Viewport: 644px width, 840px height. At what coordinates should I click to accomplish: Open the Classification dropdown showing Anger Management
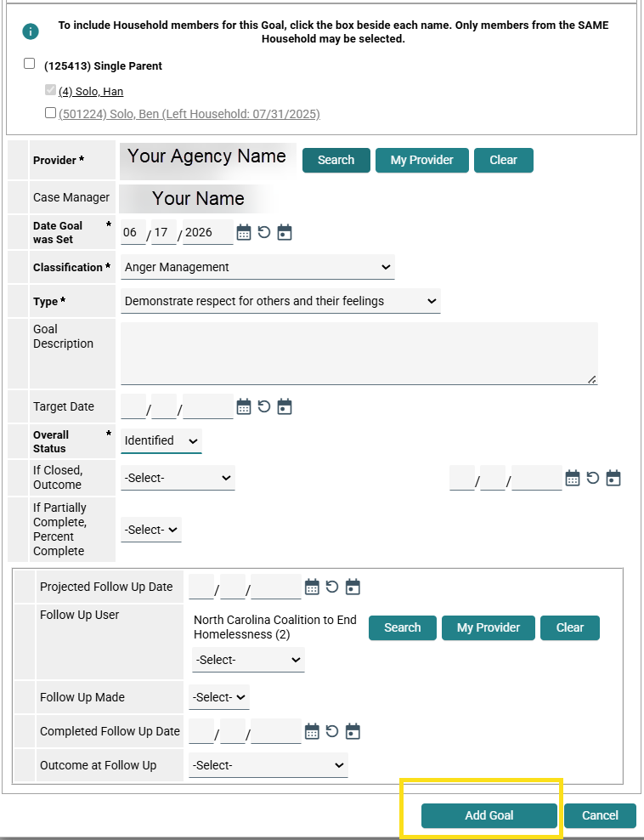(257, 267)
